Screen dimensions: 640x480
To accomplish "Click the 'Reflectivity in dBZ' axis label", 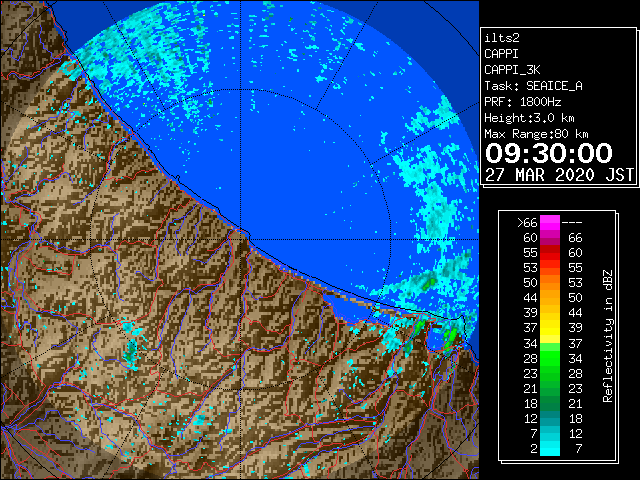I will [x=608, y=336].
